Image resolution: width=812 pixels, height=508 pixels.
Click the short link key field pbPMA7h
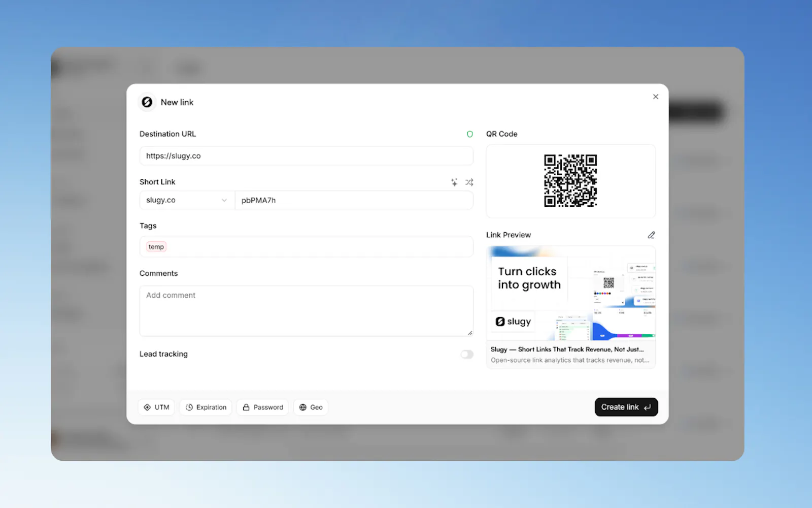[x=354, y=200]
